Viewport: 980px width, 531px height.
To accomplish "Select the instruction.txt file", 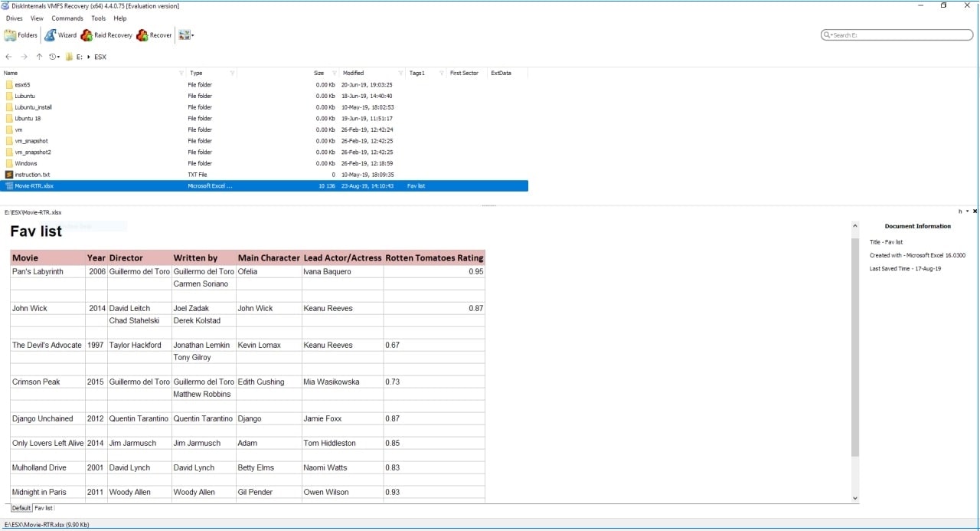I will click(x=32, y=175).
